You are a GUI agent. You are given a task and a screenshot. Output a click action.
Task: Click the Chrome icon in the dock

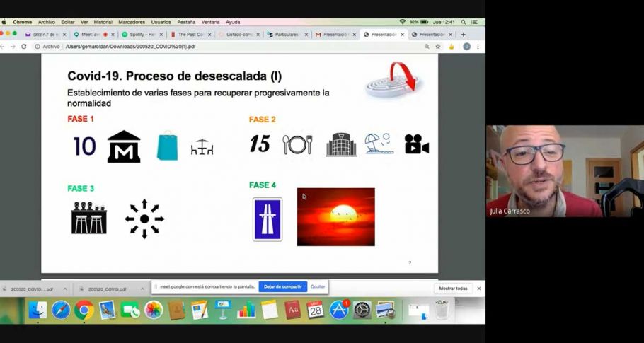tap(84, 310)
